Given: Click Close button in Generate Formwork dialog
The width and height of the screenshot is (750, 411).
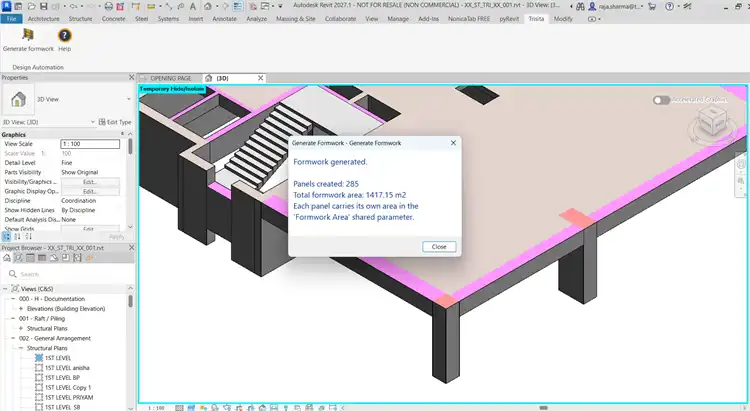Looking at the screenshot, I should click(x=439, y=247).
